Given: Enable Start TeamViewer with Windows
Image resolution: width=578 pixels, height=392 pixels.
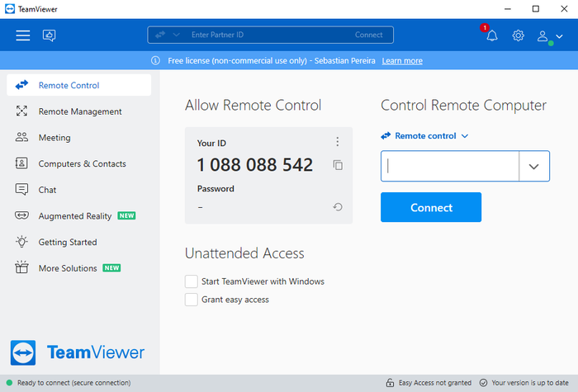Looking at the screenshot, I should 192,281.
